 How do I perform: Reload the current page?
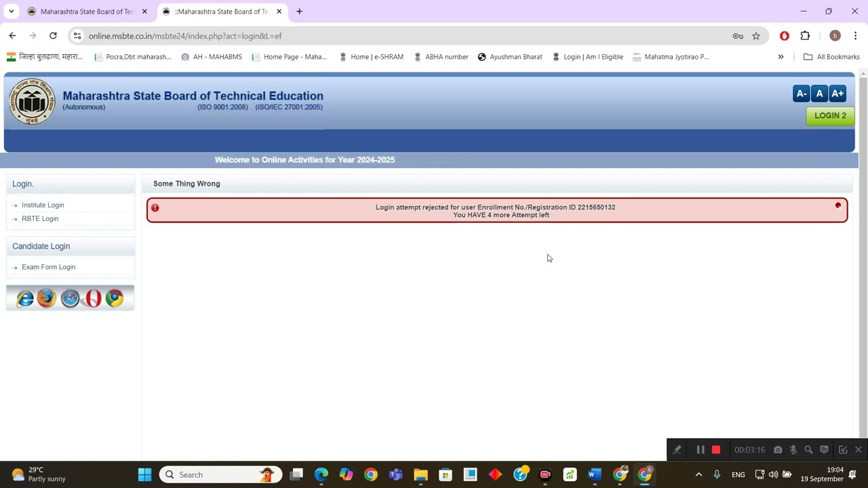pyautogui.click(x=53, y=36)
